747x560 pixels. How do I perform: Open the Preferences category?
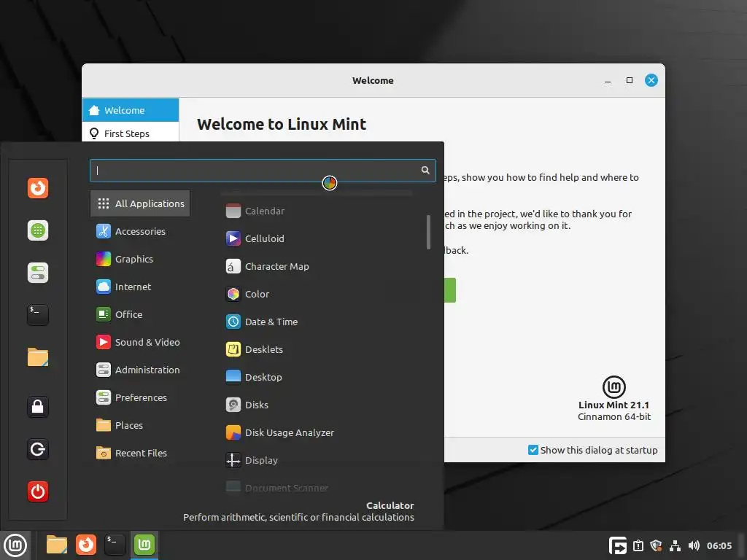[x=140, y=397]
